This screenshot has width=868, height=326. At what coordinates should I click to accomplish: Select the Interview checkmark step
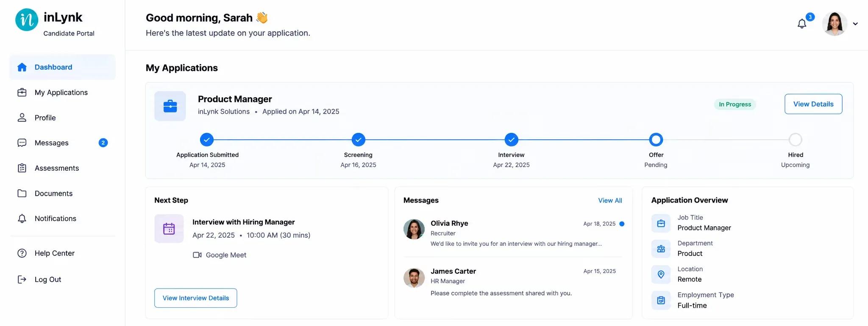pos(512,140)
